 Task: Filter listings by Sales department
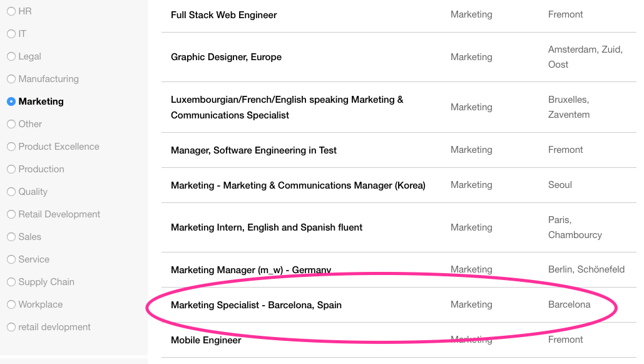coord(11,237)
